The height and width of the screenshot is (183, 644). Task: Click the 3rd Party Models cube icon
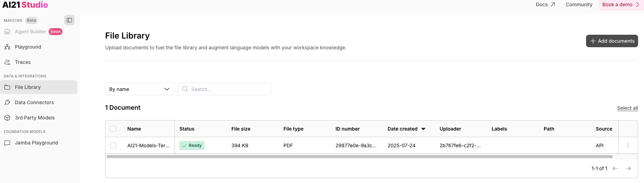click(x=7, y=118)
